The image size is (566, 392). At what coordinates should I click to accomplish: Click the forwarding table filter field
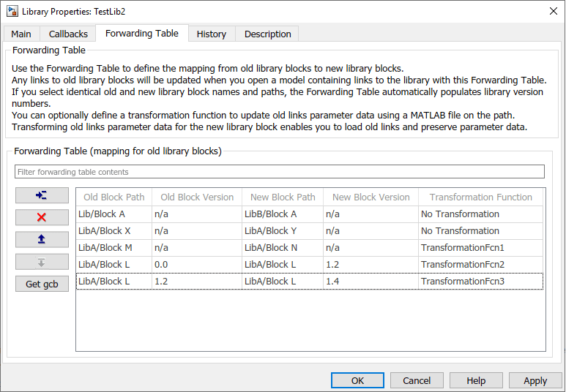[x=280, y=172]
